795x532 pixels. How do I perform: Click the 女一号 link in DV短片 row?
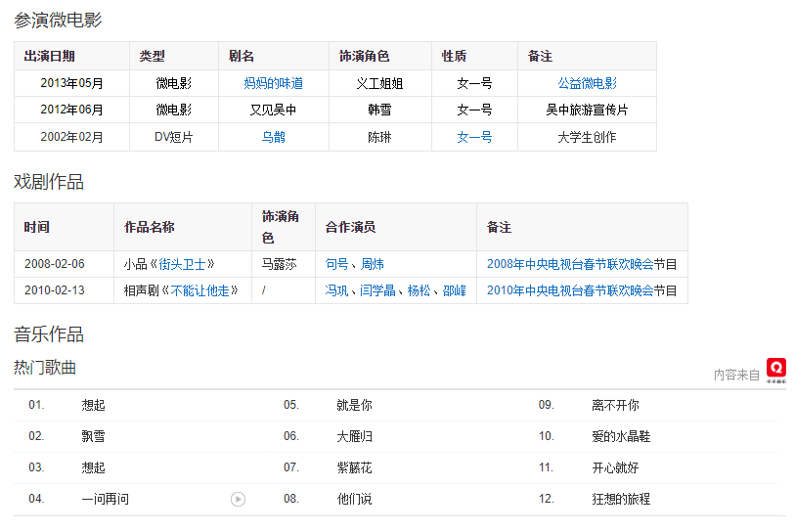tap(474, 137)
